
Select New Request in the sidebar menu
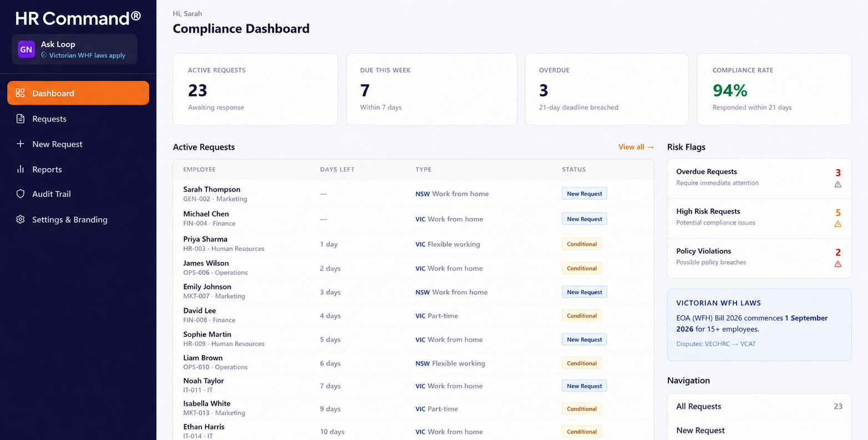(x=78, y=144)
